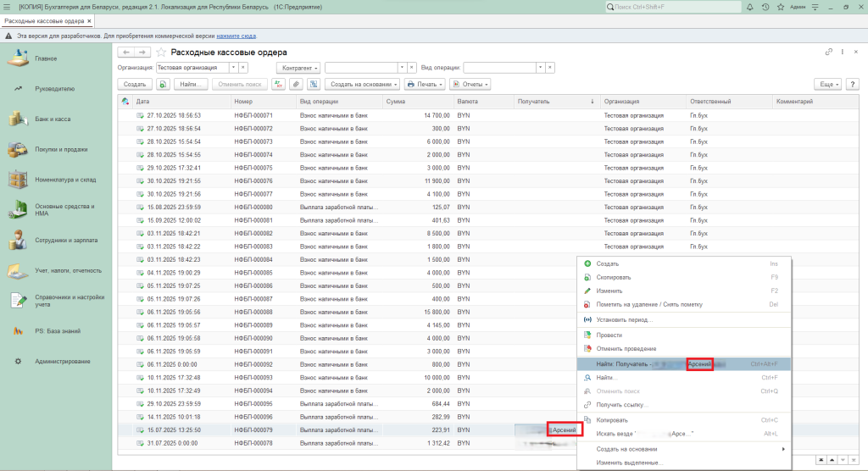This screenshot has width=868, height=471.
Task: Open Банк и касса section
Action: click(x=53, y=119)
